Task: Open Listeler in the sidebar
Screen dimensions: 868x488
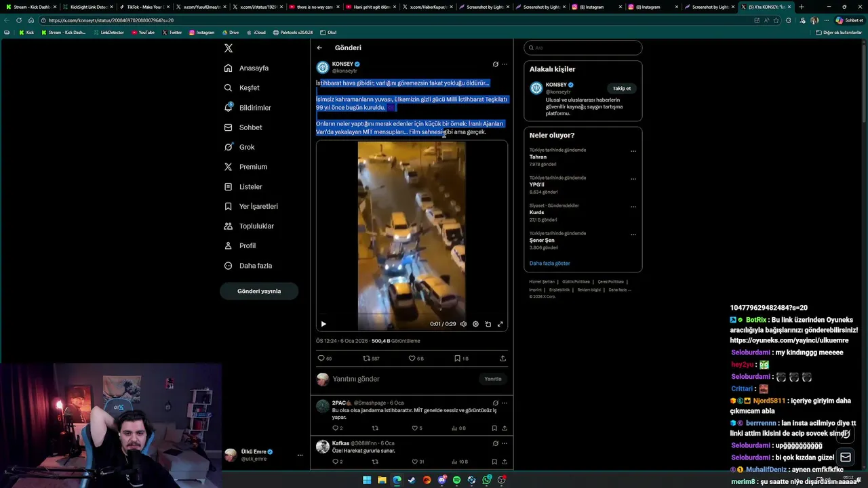Action: click(243, 186)
